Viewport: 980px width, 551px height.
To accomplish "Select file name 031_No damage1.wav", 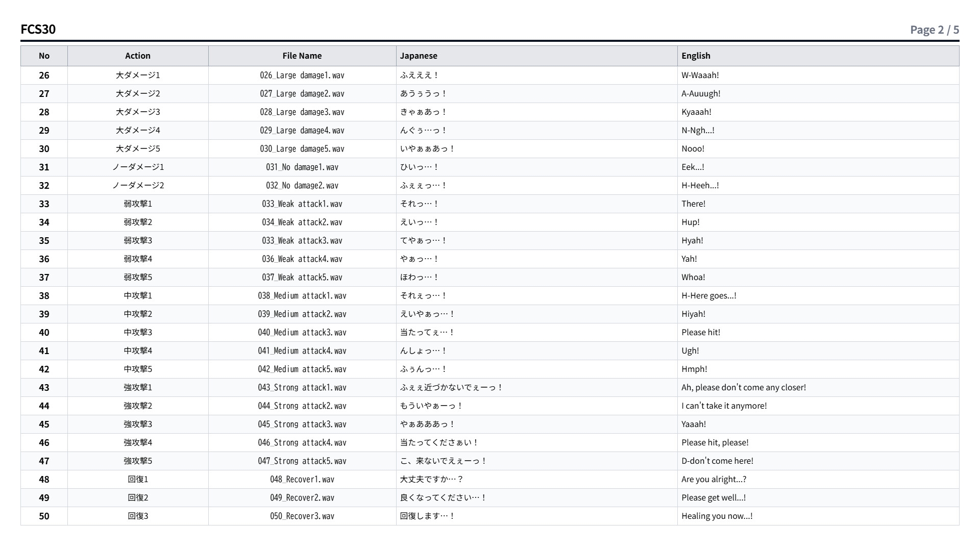I will pos(302,167).
